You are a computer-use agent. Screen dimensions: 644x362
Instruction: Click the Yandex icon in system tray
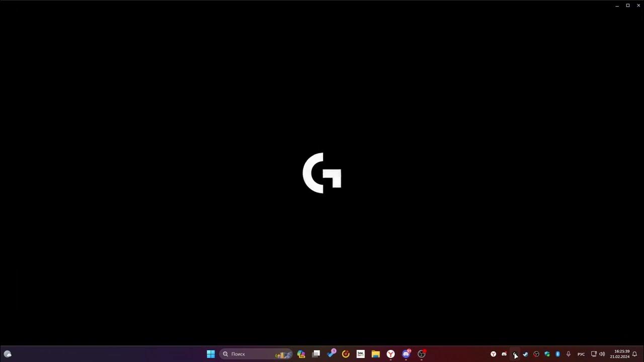pyautogui.click(x=493, y=354)
